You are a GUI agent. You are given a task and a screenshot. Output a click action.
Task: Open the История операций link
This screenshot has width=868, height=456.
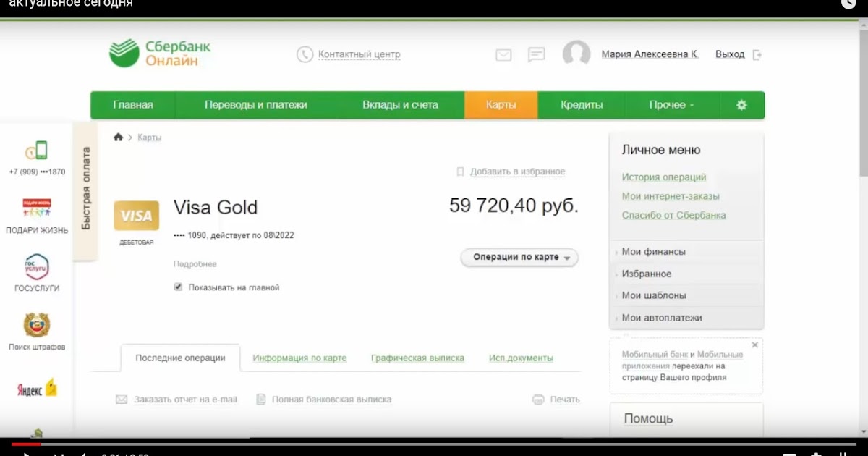[x=663, y=177]
